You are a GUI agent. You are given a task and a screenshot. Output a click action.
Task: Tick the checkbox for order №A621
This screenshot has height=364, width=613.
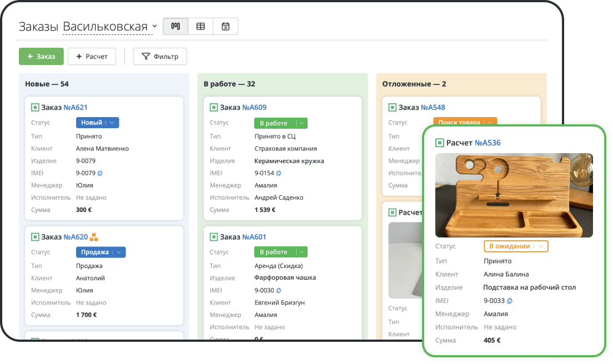(x=35, y=108)
